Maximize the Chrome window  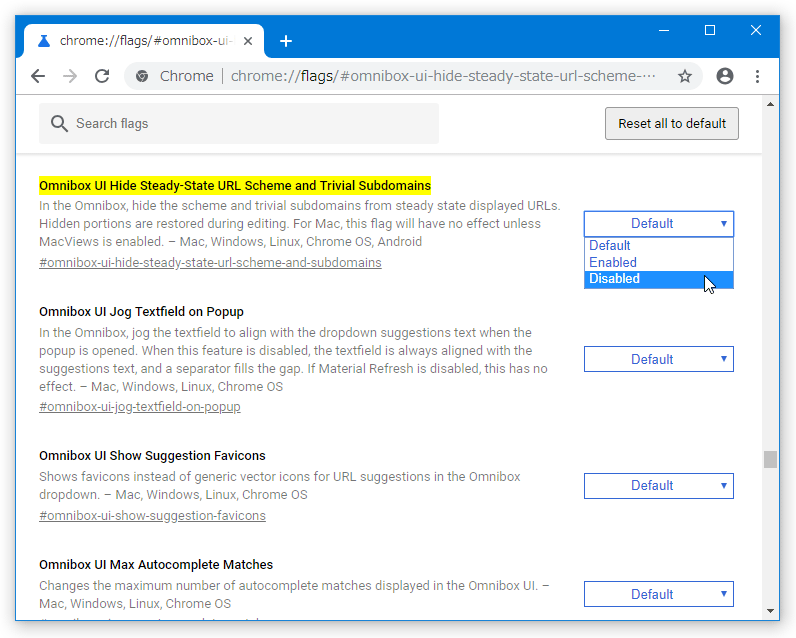pyautogui.click(x=710, y=30)
